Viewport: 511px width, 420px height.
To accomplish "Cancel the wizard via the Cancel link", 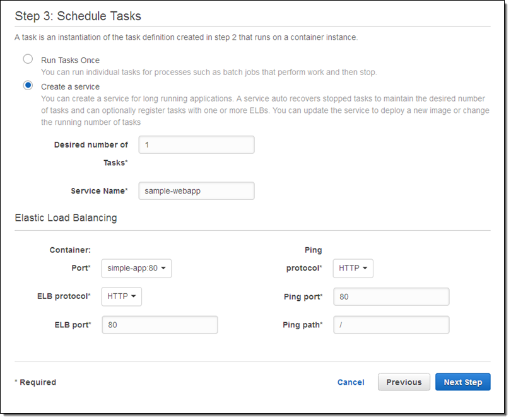I will [x=351, y=382].
